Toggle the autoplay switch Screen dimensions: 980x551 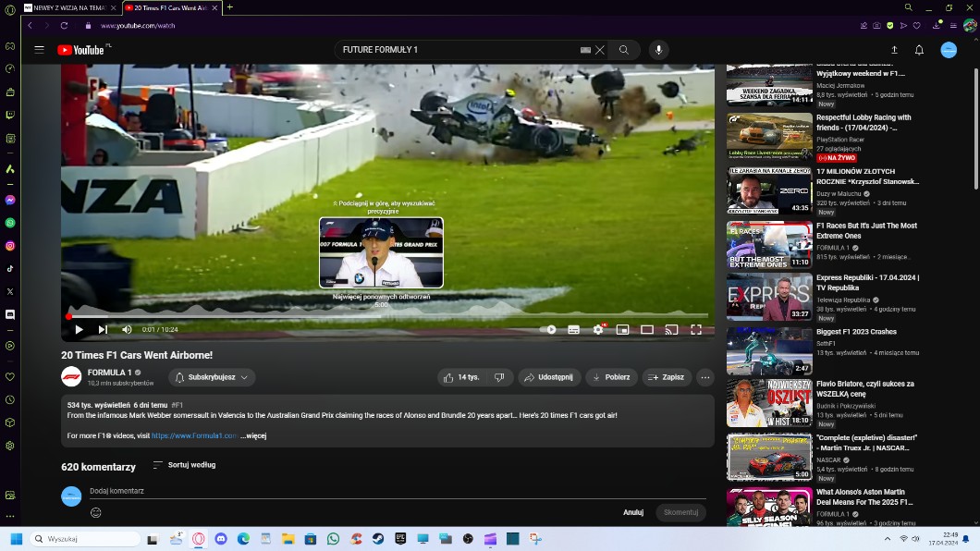[x=549, y=329]
